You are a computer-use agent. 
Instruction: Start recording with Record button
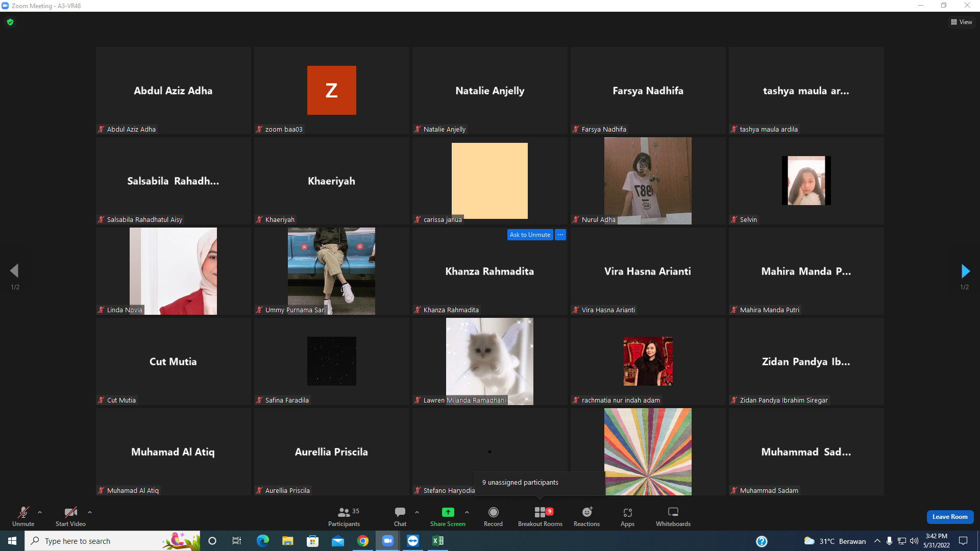tap(493, 516)
